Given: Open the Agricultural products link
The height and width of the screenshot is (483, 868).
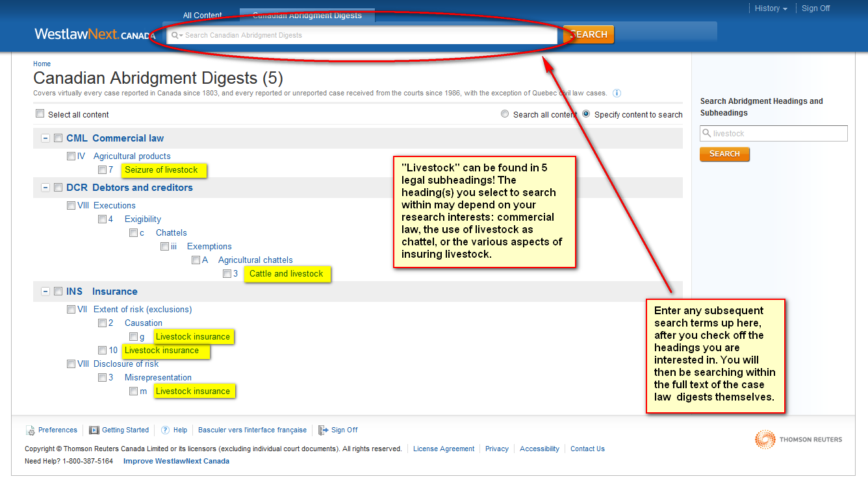Looking at the screenshot, I should coord(132,156).
